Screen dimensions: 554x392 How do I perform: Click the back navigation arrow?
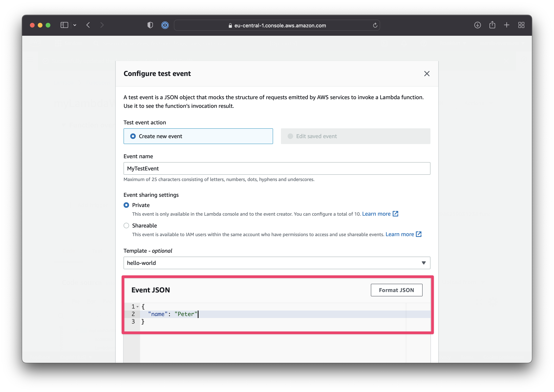click(88, 25)
